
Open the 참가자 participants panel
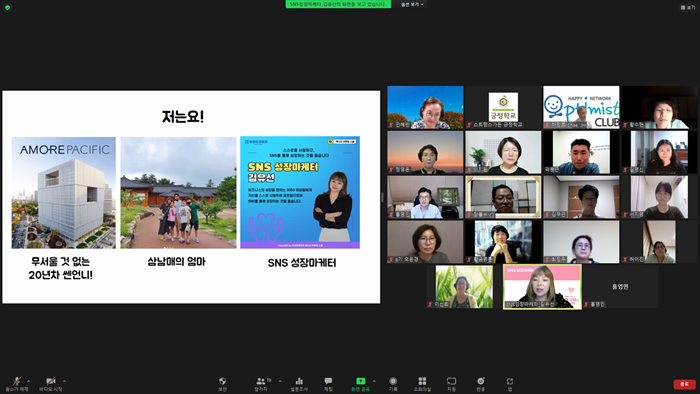261,384
